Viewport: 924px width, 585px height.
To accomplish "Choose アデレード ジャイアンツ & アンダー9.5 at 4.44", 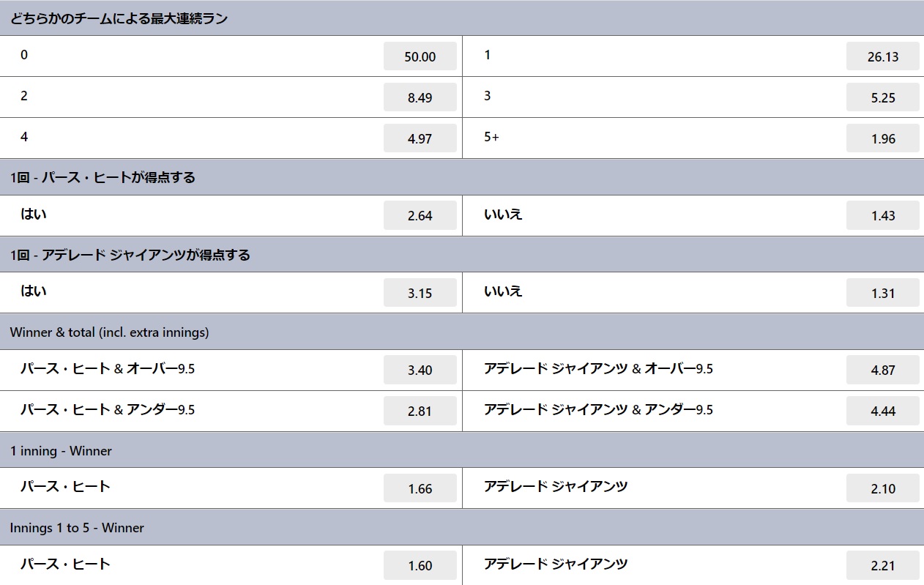I will [883, 411].
